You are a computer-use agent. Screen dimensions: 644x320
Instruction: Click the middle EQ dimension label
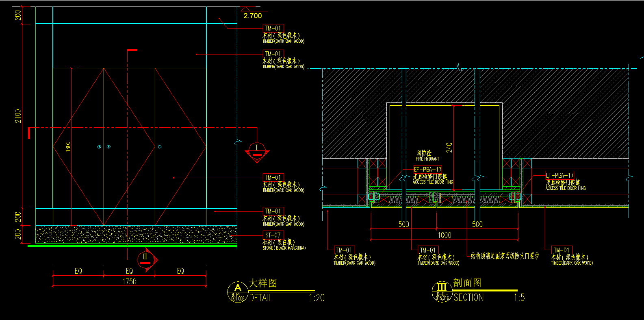click(129, 271)
